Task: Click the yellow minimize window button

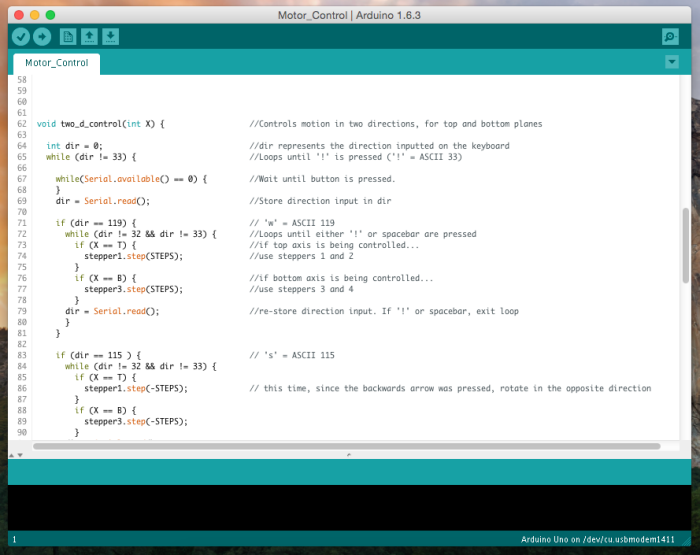Action: click(35, 15)
